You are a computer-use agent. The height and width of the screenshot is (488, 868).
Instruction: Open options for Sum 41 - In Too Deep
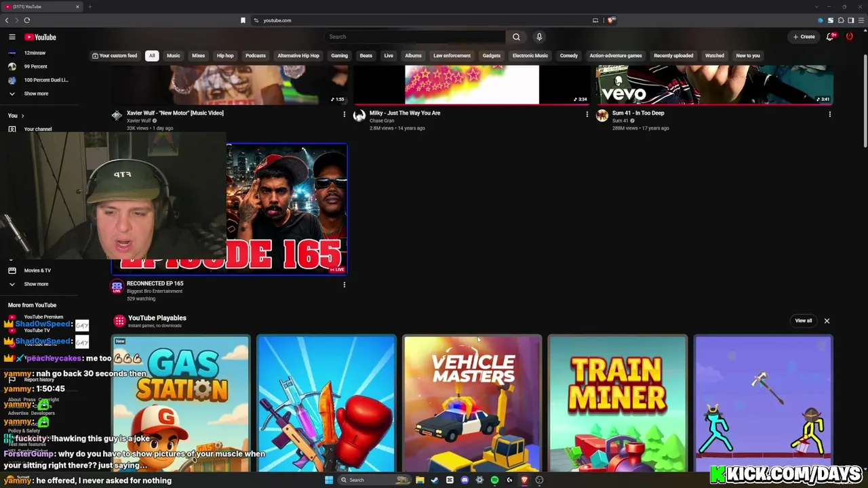point(829,115)
